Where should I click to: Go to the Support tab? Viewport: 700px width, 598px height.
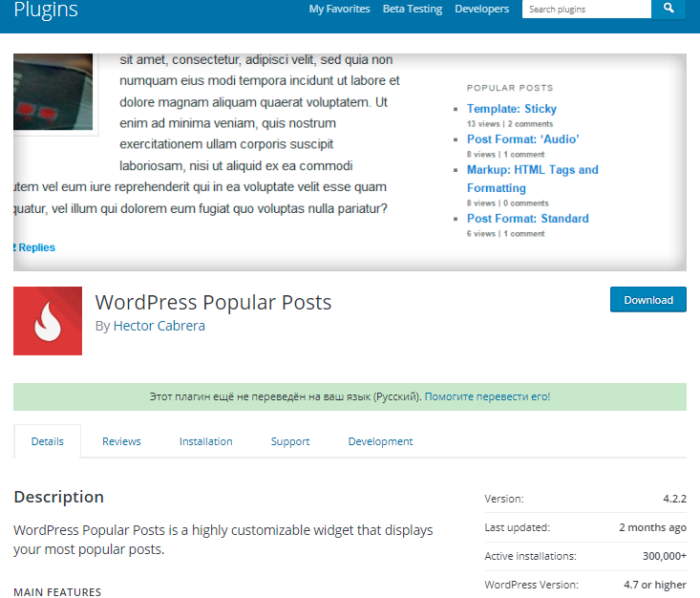pos(290,441)
